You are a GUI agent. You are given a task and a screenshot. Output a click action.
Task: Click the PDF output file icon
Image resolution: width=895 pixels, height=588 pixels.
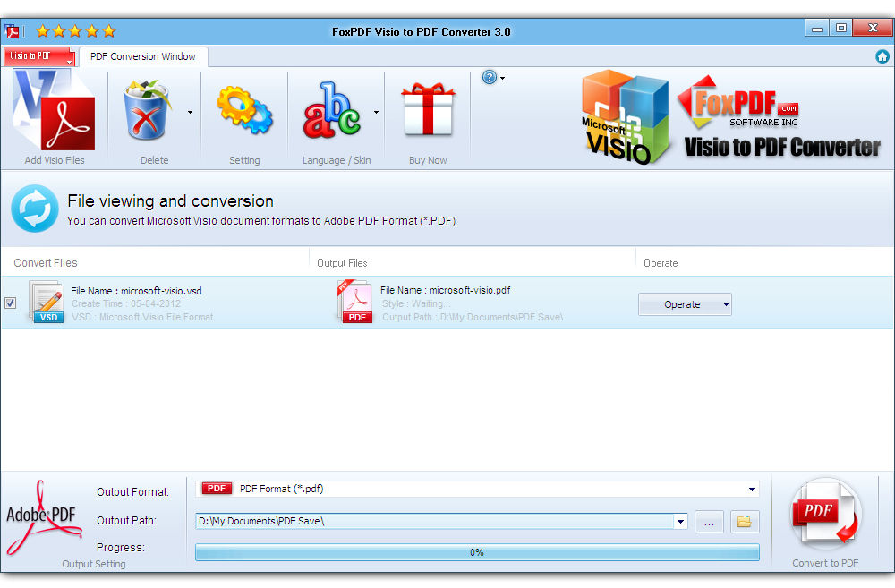(x=355, y=302)
